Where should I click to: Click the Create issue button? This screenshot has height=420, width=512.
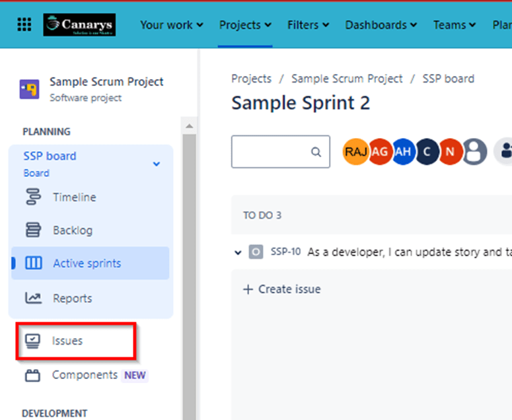pos(282,289)
